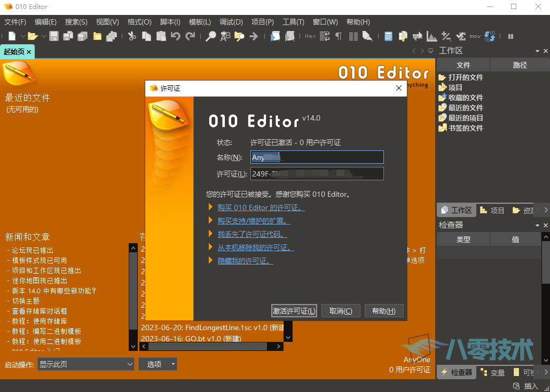Redo using the clockwise arrow icon

point(190,36)
